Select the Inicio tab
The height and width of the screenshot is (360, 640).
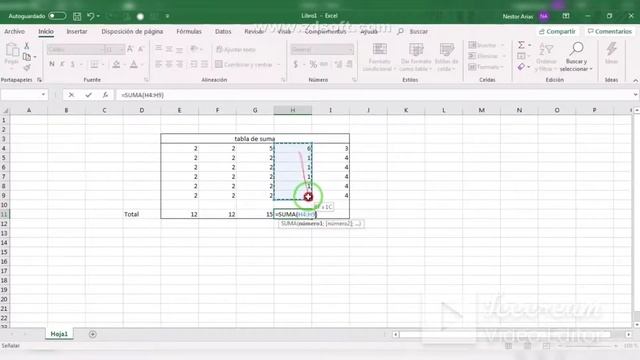(x=46, y=31)
